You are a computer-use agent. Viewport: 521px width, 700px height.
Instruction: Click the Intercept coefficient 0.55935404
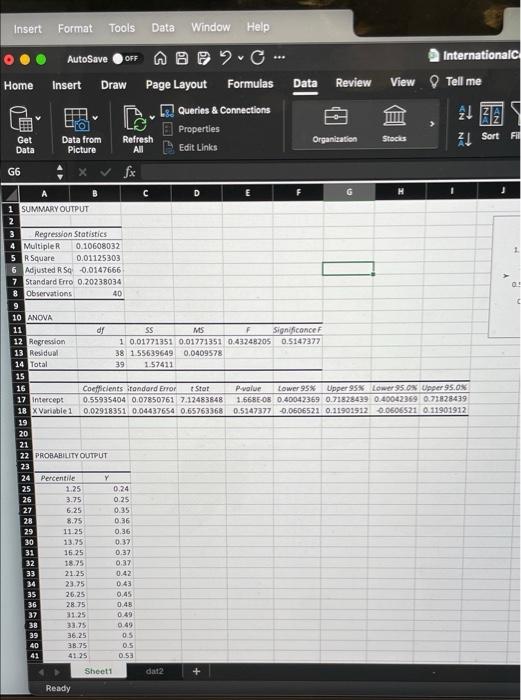point(104,399)
